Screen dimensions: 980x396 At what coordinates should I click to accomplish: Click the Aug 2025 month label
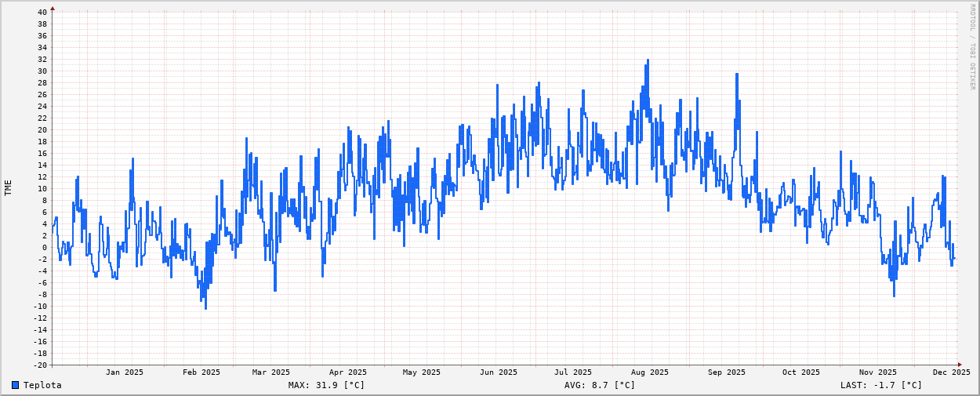[650, 372]
